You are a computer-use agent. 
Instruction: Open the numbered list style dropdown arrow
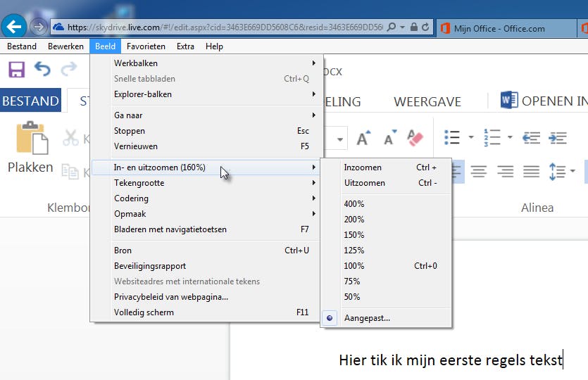pos(510,137)
